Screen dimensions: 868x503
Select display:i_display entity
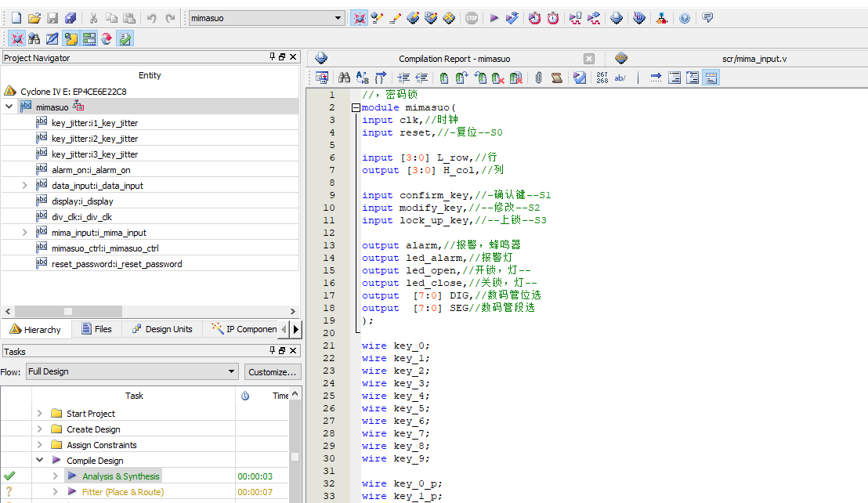coord(82,201)
